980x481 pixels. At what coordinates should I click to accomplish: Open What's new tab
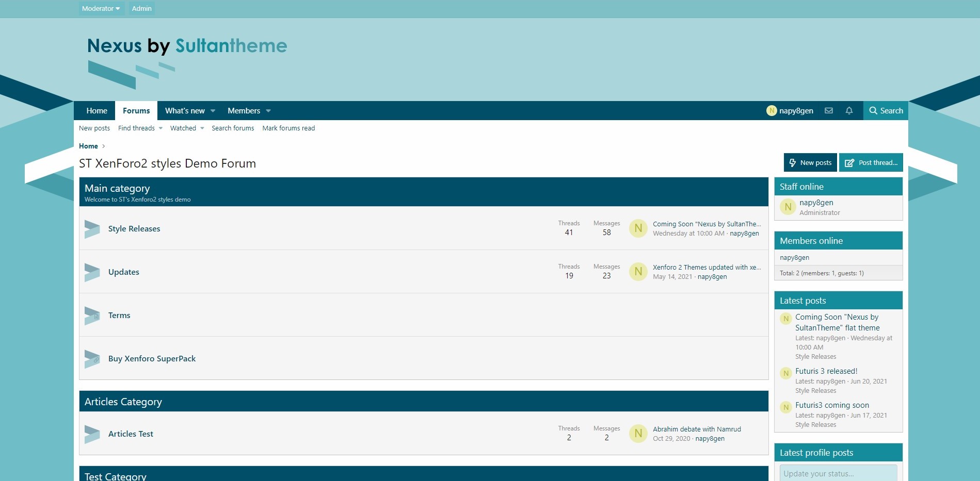pyautogui.click(x=185, y=111)
